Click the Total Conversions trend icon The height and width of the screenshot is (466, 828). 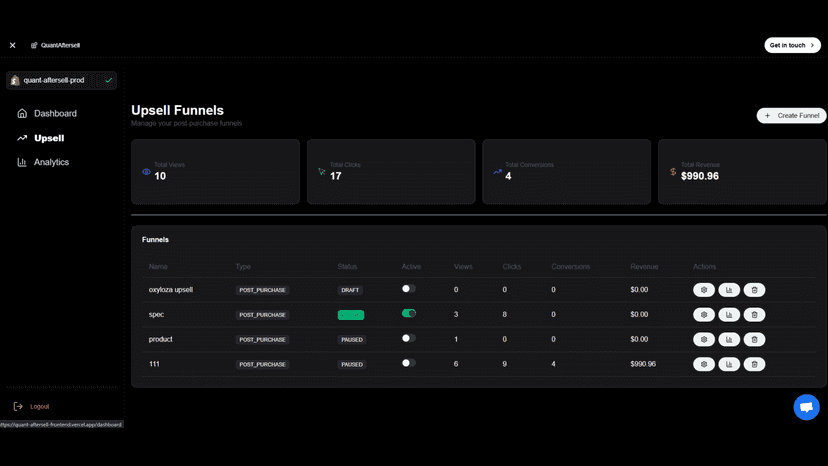(497, 172)
